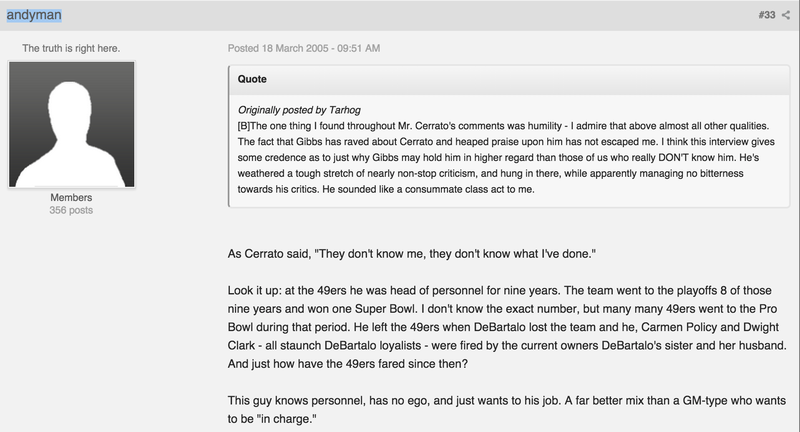Click the Quote box header
Viewport: 800px width, 432px height.
[509, 80]
